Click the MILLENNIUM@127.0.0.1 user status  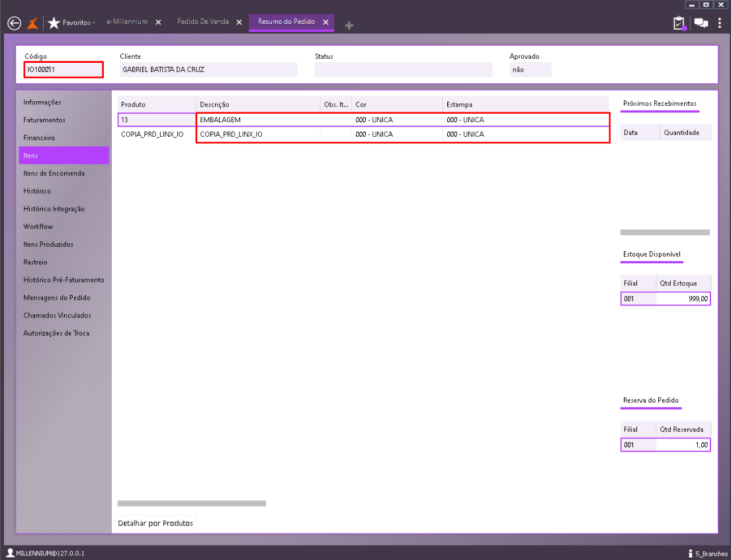point(45,553)
